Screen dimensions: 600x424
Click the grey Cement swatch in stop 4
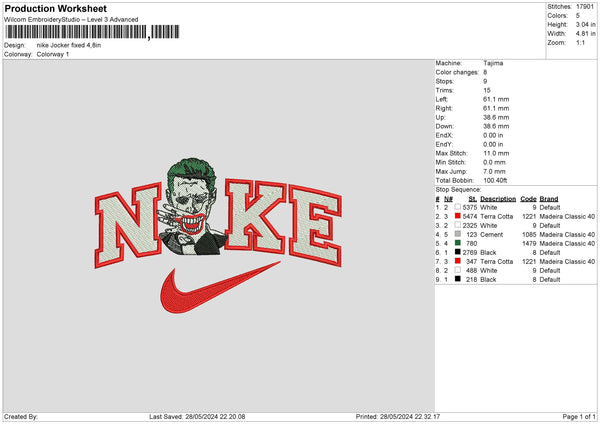[x=458, y=234]
